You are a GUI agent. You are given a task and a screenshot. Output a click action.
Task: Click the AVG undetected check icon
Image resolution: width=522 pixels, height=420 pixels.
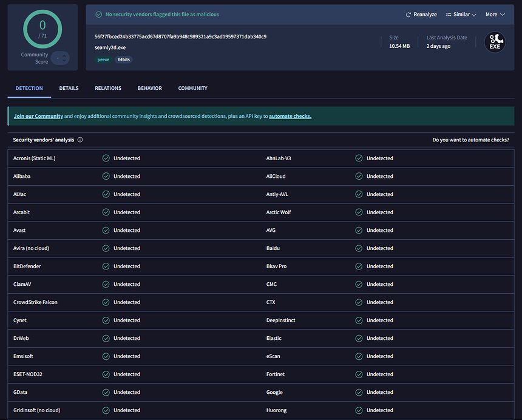[x=359, y=230]
